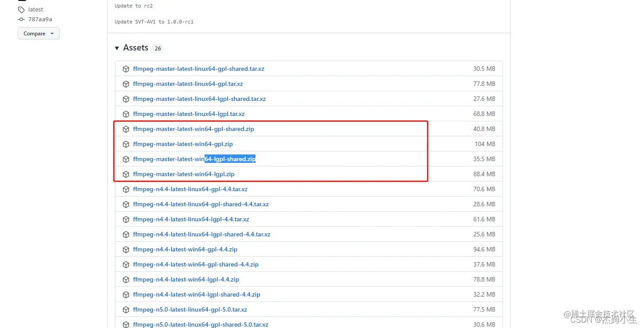The width and height of the screenshot is (644, 328).
Task: Click package icon for n4.4 linux64-lgpl-4.4.tar.xz
Action: 126,220
